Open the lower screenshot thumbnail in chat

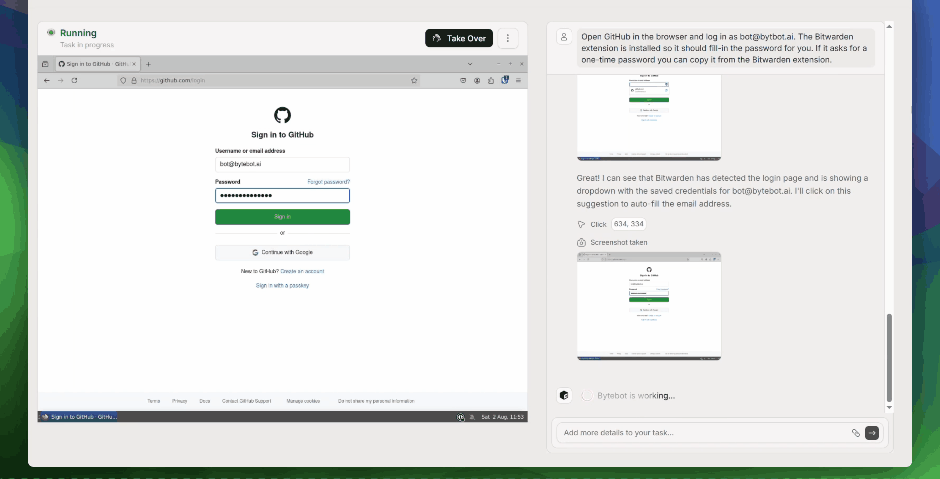[649, 306]
